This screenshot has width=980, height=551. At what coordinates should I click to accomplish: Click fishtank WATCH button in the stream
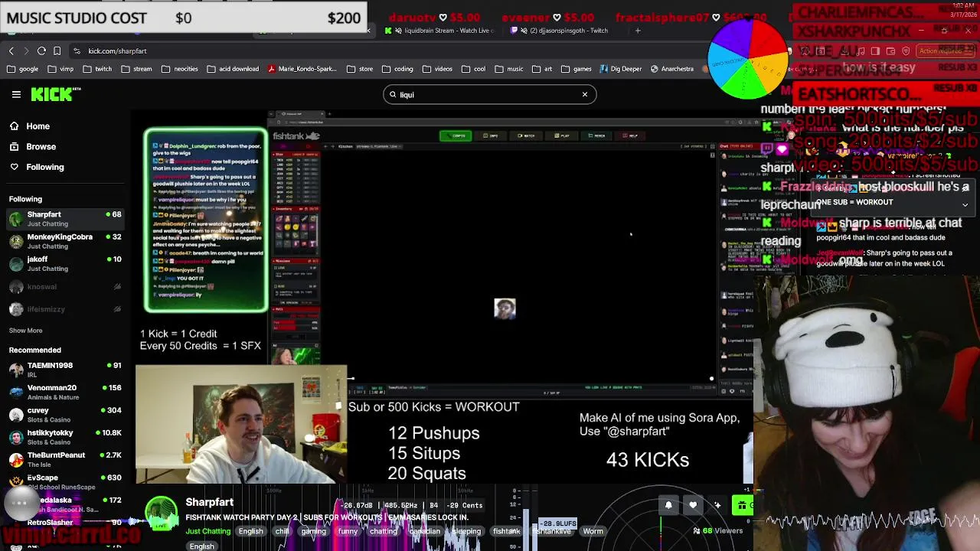527,135
